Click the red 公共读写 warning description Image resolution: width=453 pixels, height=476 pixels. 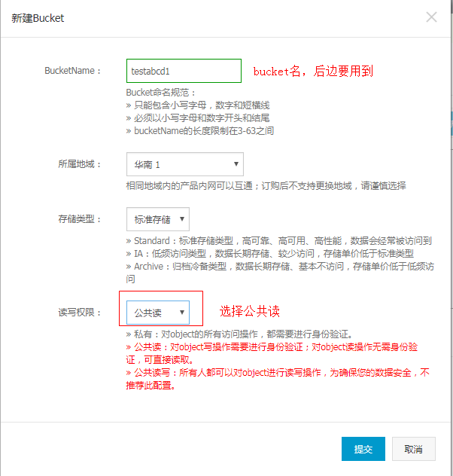(277, 379)
